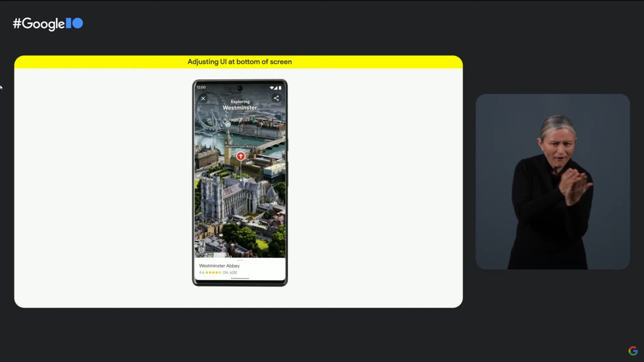The height and width of the screenshot is (362, 644).
Task: Click the 12:00 clock in status bar
Action: 201,87
